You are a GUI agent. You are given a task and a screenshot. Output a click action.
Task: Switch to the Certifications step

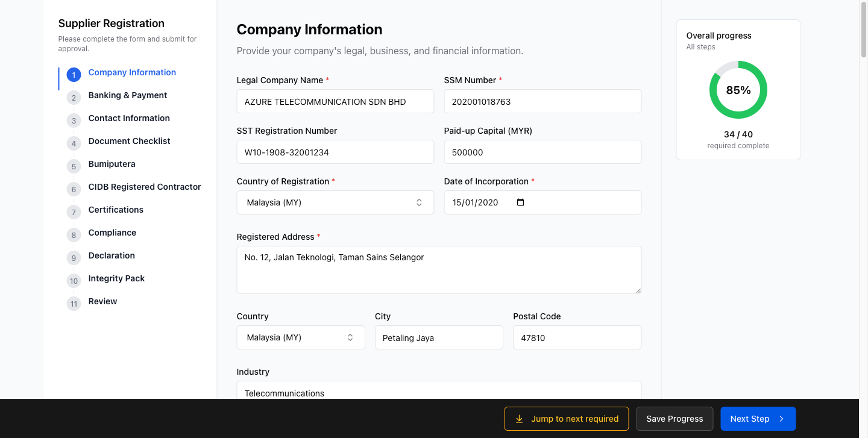coord(116,210)
